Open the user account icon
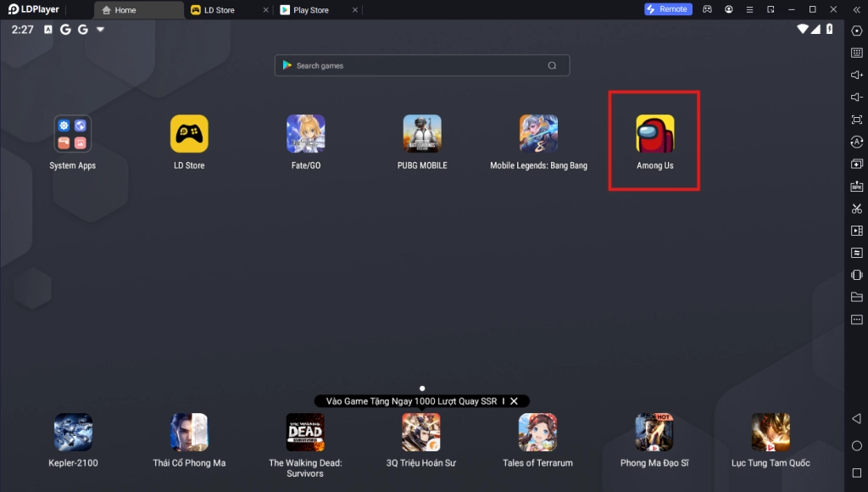This screenshot has height=492, width=868. click(x=728, y=9)
